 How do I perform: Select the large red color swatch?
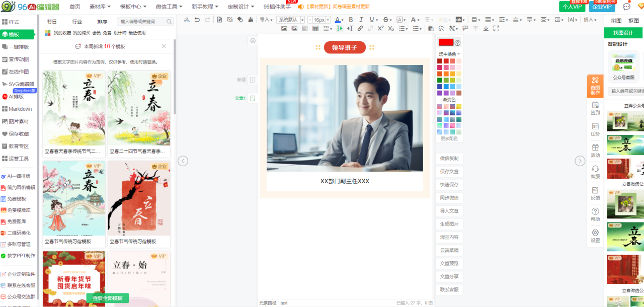tap(446, 43)
